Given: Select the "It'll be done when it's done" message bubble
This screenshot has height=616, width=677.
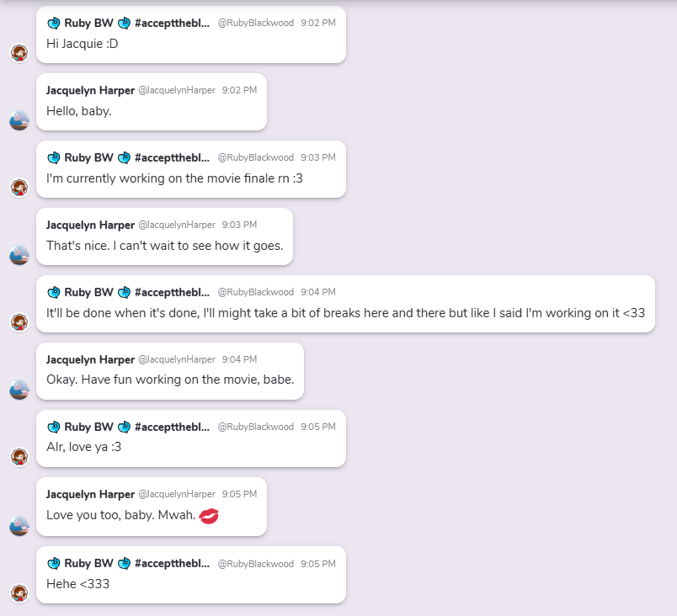Looking at the screenshot, I should pos(345,304).
